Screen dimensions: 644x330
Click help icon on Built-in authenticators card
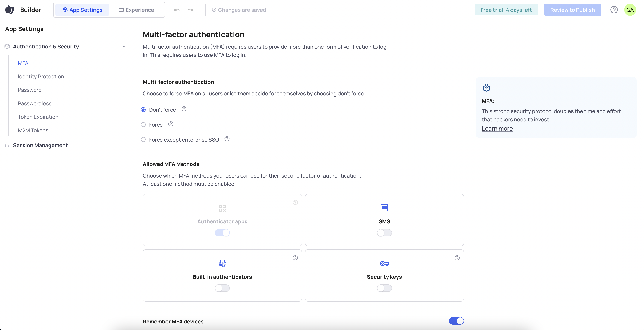coord(295,258)
